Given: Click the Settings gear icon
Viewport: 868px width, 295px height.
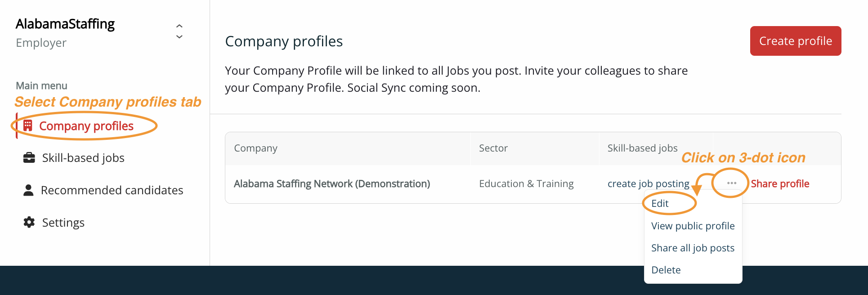Looking at the screenshot, I should [29, 222].
